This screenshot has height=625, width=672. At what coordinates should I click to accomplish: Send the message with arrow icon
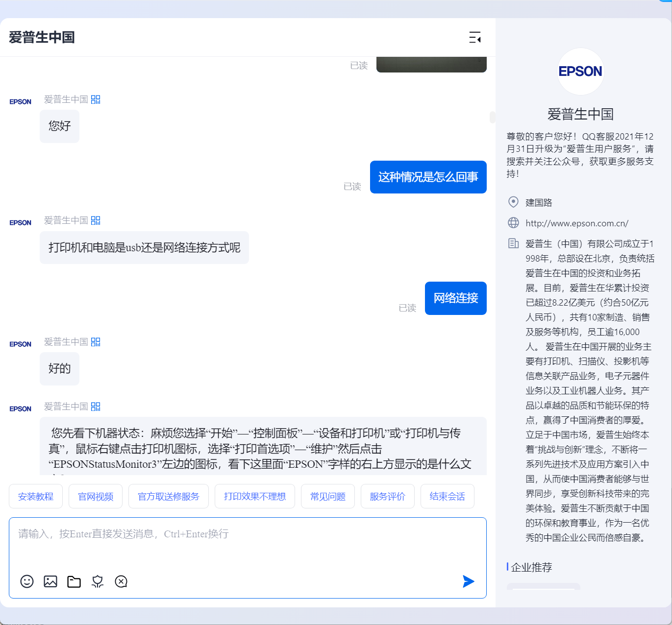(x=469, y=581)
